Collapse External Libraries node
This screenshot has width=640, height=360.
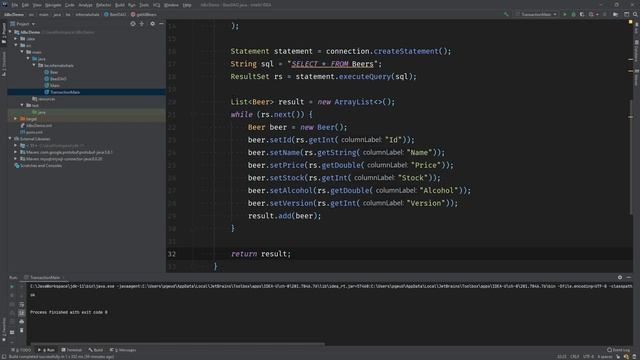click(x=10, y=139)
